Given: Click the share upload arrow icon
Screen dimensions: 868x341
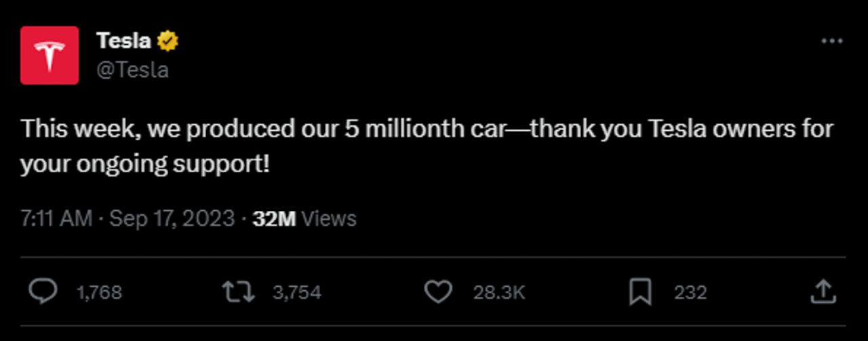Looking at the screenshot, I should point(823,292).
